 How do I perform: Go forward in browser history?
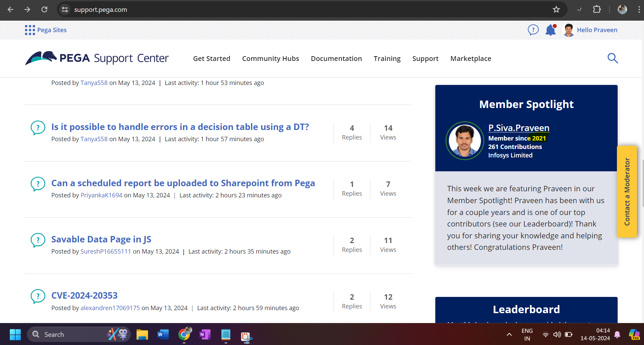pyautogui.click(x=27, y=9)
